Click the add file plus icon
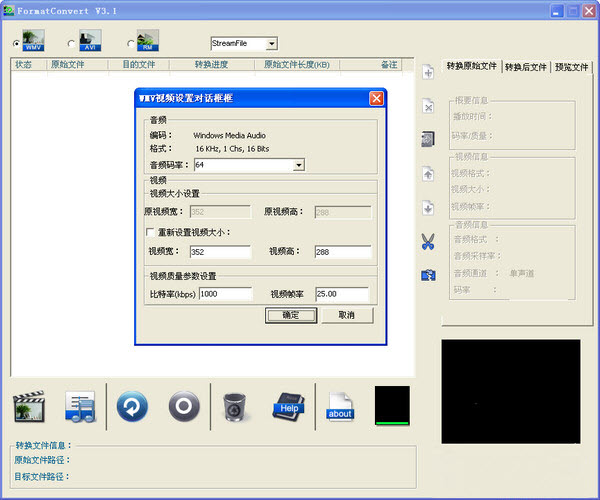Image resolution: width=600 pixels, height=500 pixels. [x=428, y=72]
